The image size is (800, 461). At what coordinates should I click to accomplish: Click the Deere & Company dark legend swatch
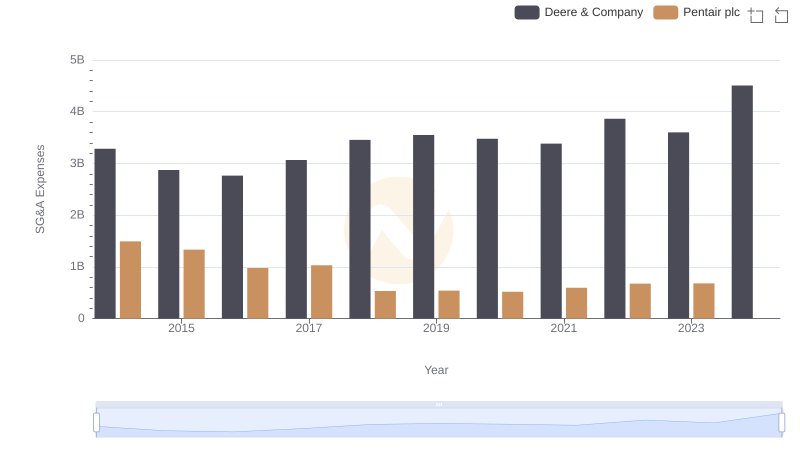coord(527,12)
